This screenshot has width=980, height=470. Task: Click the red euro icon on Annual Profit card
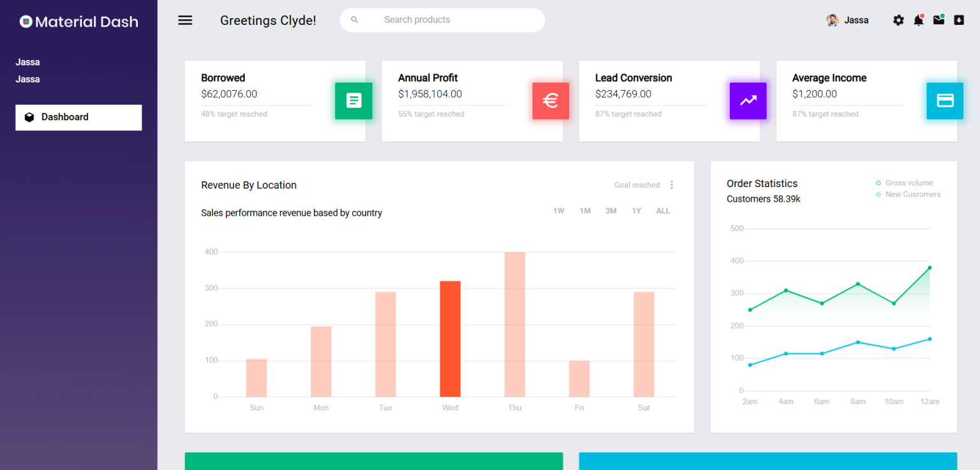tap(551, 101)
